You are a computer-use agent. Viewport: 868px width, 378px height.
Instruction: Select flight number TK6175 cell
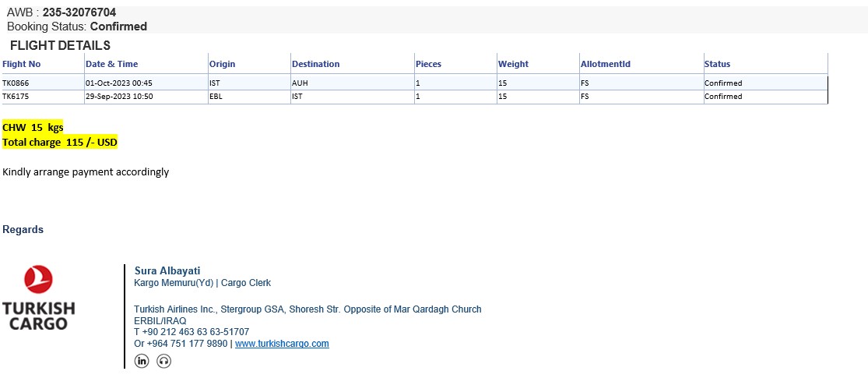(x=16, y=97)
